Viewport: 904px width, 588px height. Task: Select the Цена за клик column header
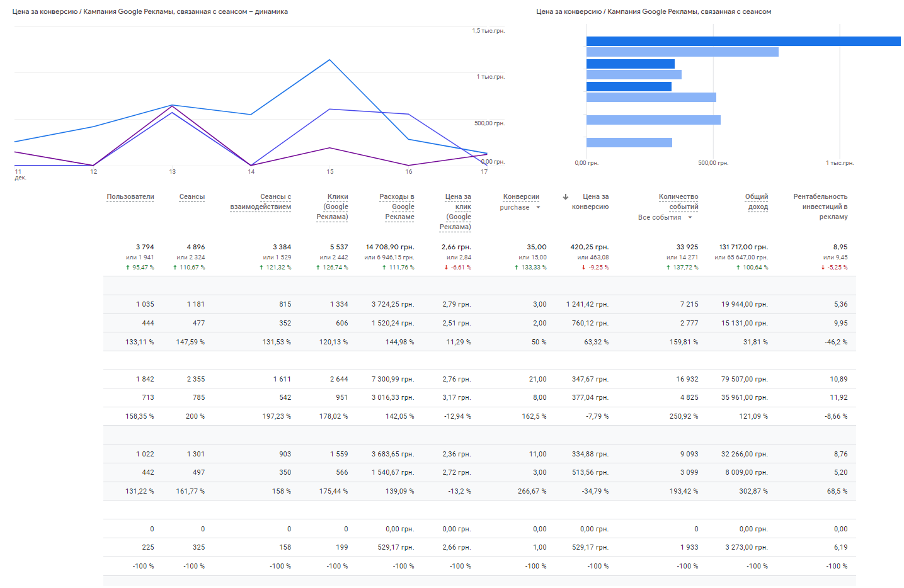click(455, 212)
